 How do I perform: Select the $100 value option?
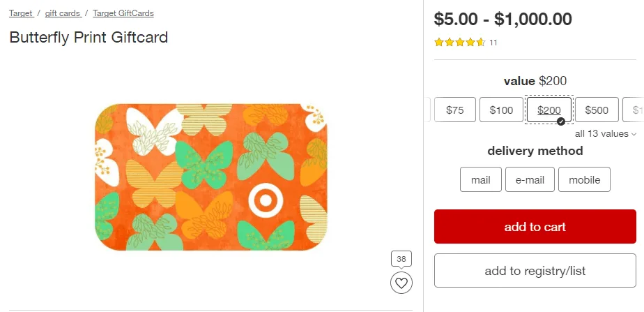coord(501,110)
